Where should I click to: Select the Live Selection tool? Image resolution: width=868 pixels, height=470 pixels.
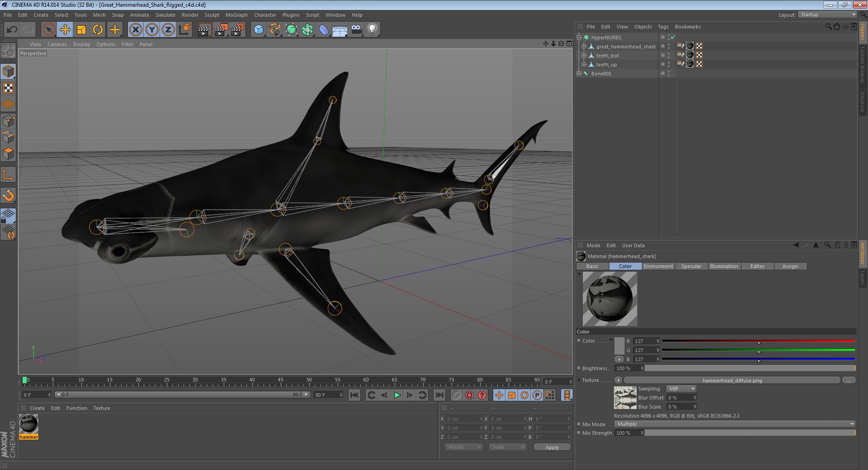coord(48,30)
